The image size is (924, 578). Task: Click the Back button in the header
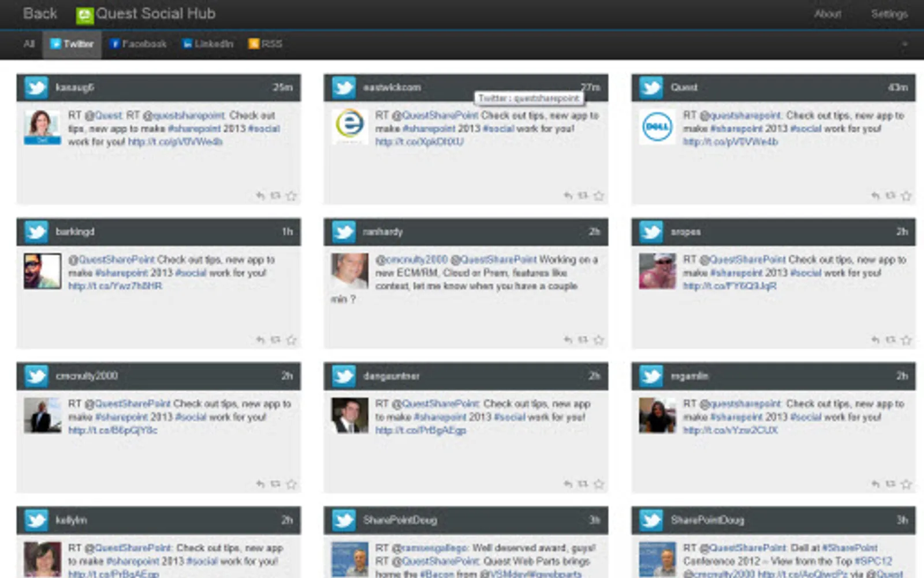pos(40,13)
